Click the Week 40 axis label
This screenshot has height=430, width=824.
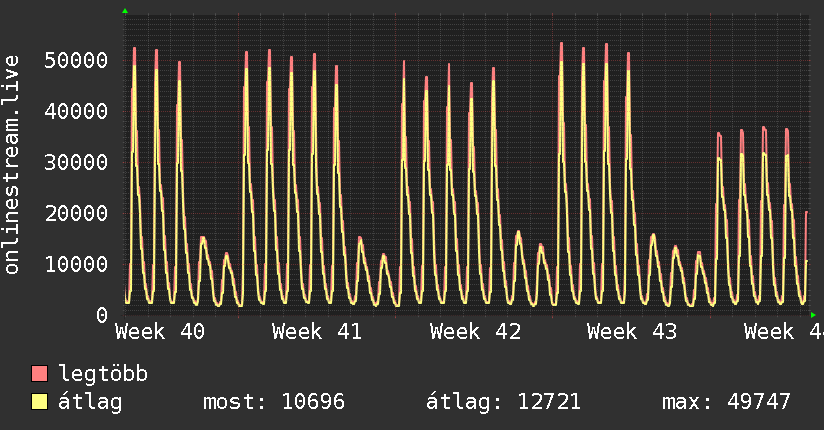click(x=160, y=332)
